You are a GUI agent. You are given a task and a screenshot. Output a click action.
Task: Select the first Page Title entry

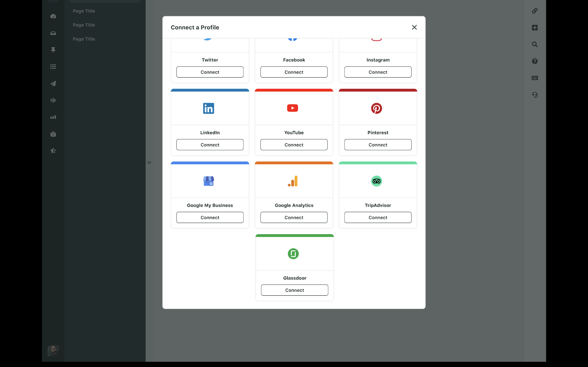[84, 11]
